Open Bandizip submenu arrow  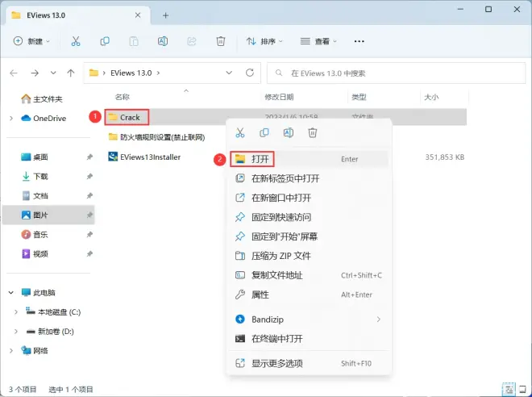378,320
